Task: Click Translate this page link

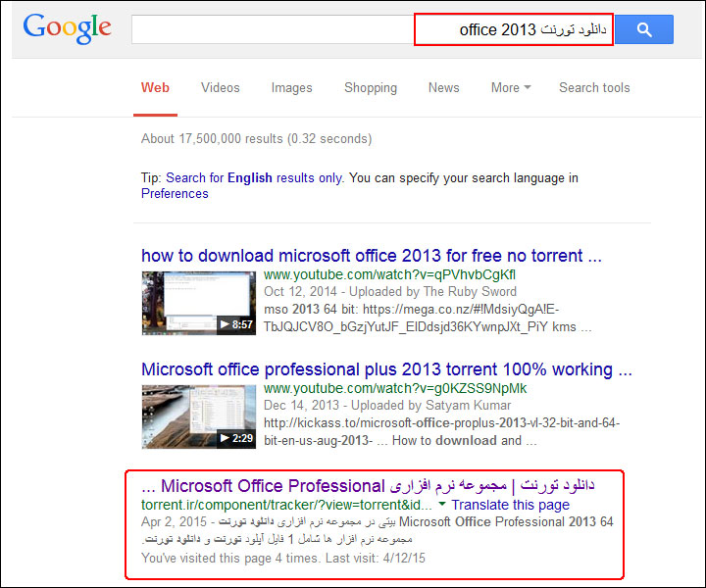Action: pos(510,505)
